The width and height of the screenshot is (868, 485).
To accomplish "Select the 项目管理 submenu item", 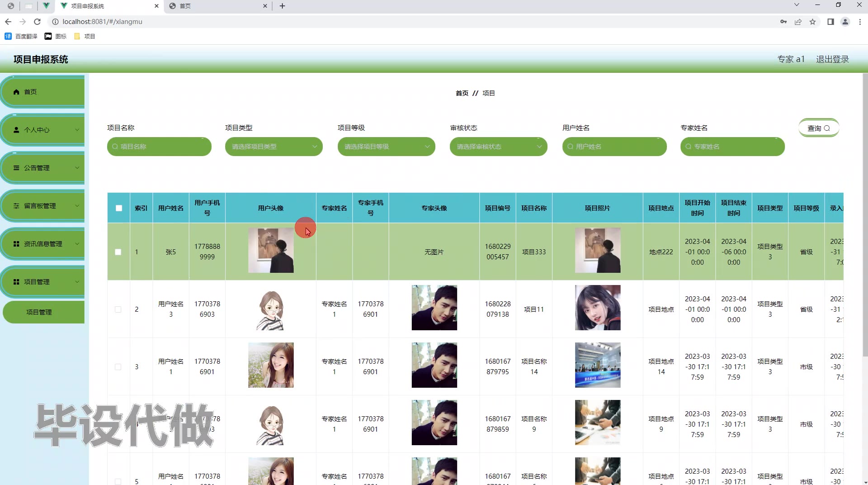I will 43,312.
